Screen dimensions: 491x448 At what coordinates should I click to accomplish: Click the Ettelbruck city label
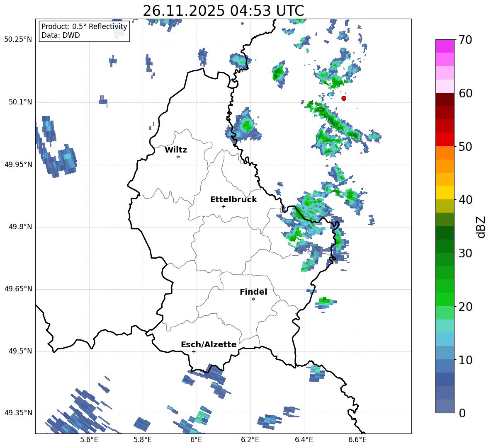(233, 200)
